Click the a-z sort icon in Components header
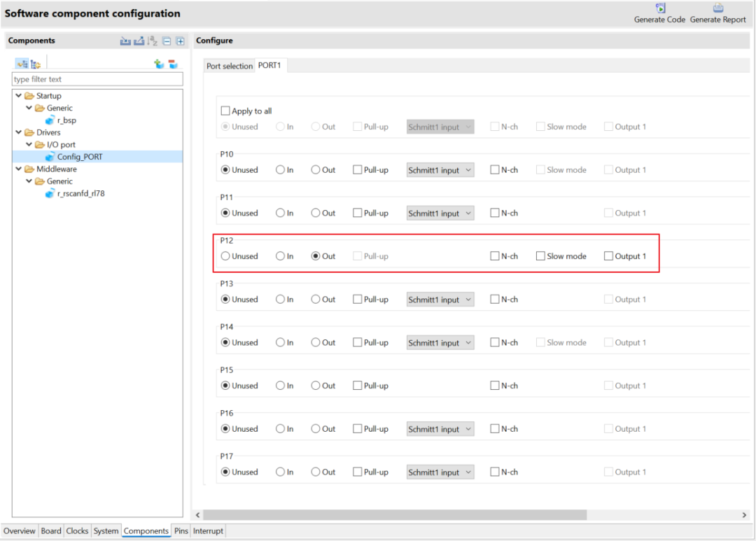Image resolution: width=756 pixels, height=541 pixels. point(153,41)
